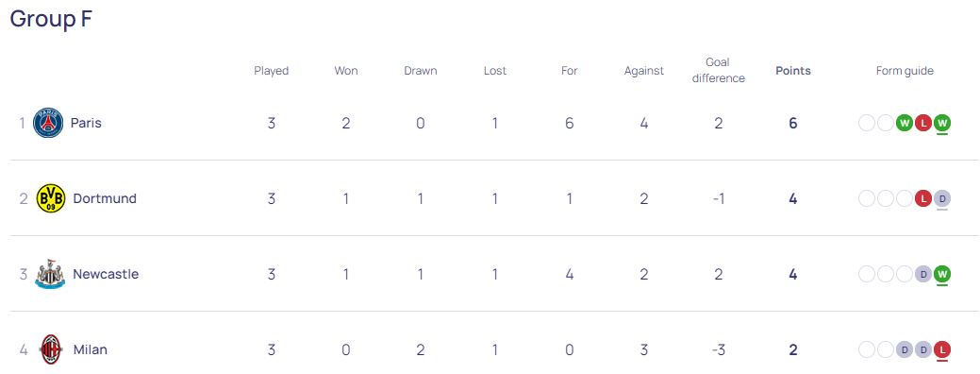Click the Form guide column header

tap(905, 71)
